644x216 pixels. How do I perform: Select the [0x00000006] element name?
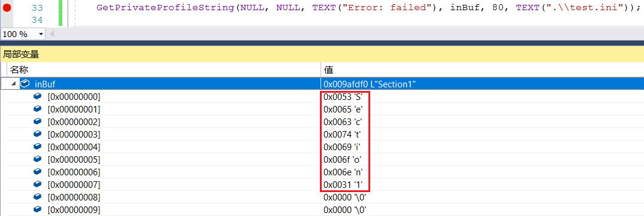(74, 172)
